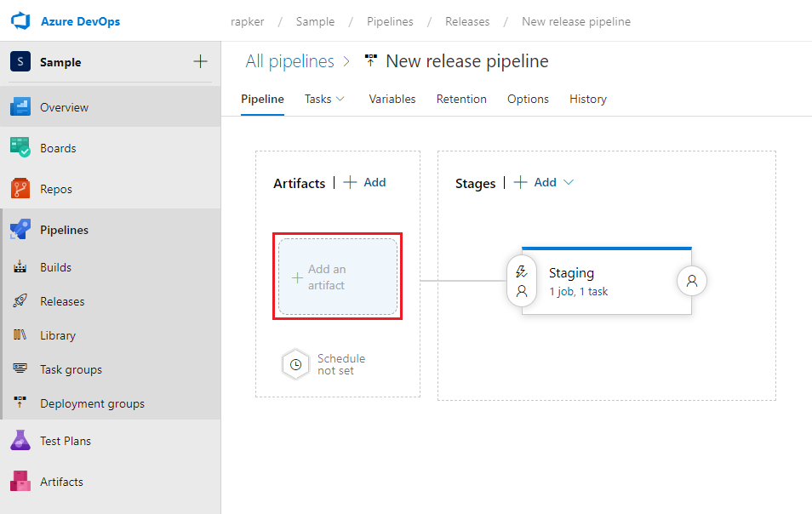Switch to the Variables tab
The width and height of the screenshot is (812, 514).
coord(392,99)
